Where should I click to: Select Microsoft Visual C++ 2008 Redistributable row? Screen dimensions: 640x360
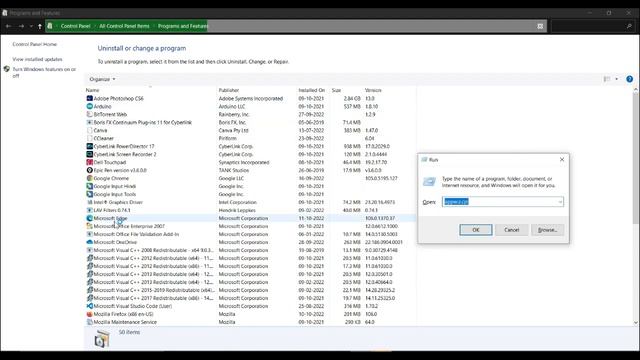(x=251, y=250)
